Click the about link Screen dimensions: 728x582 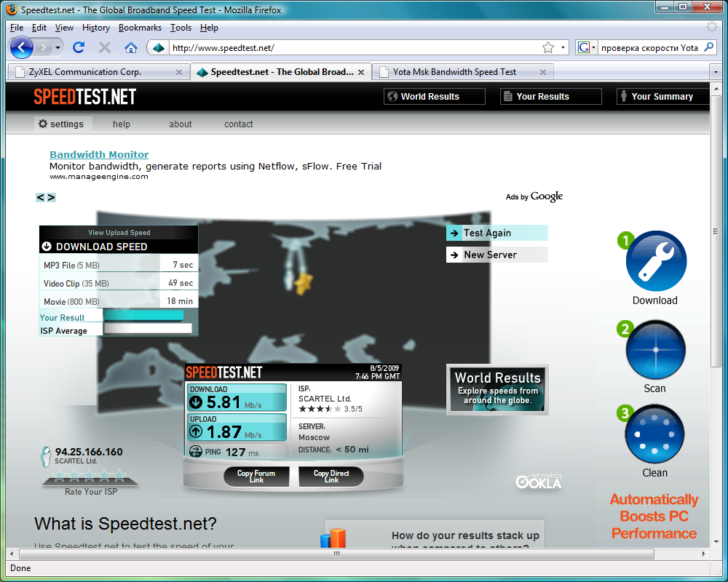(x=180, y=124)
